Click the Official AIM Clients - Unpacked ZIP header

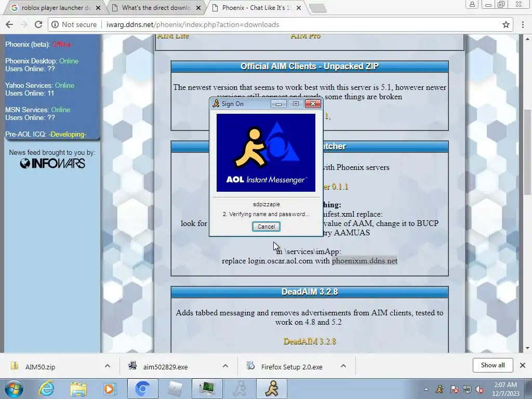[x=310, y=66]
